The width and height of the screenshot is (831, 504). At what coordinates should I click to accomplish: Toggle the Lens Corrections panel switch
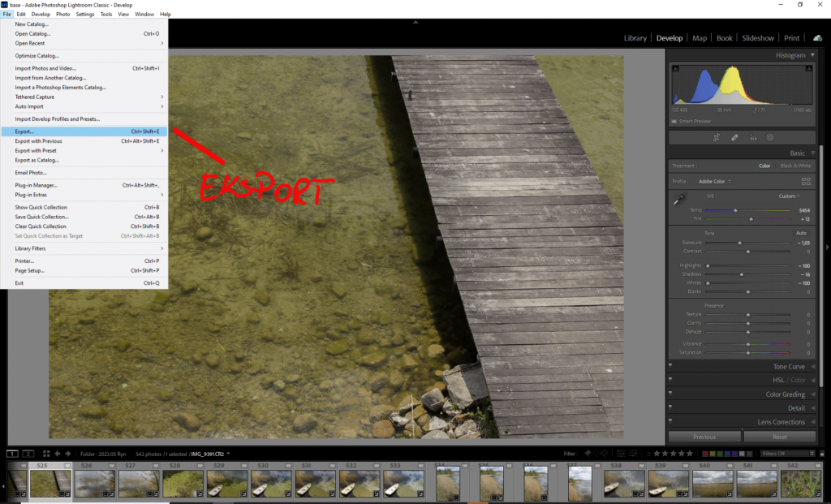pyautogui.click(x=670, y=421)
